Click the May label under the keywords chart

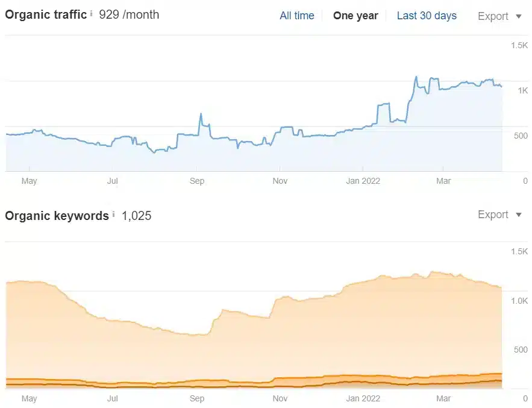pos(29,398)
